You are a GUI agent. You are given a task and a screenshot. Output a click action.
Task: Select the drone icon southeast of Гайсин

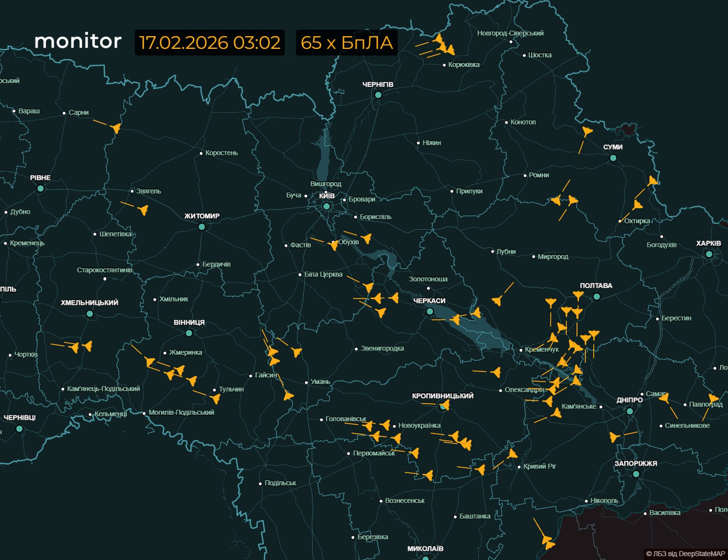(288, 395)
